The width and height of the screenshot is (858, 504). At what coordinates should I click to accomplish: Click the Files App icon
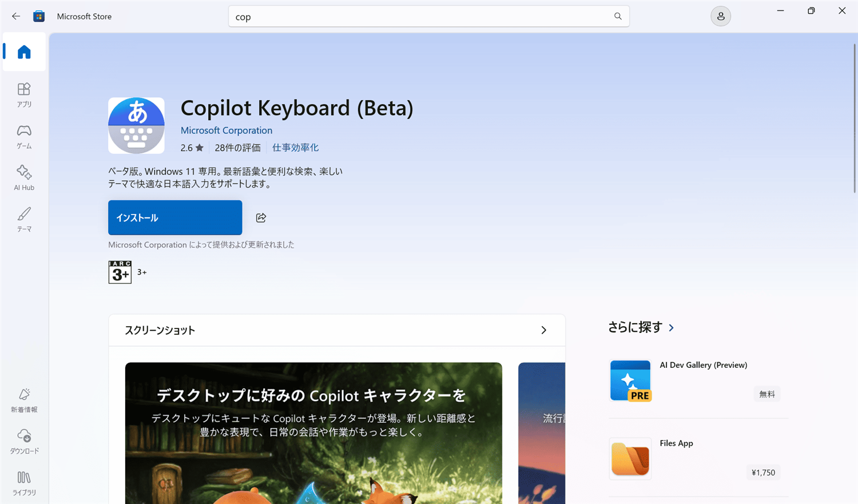tap(630, 459)
